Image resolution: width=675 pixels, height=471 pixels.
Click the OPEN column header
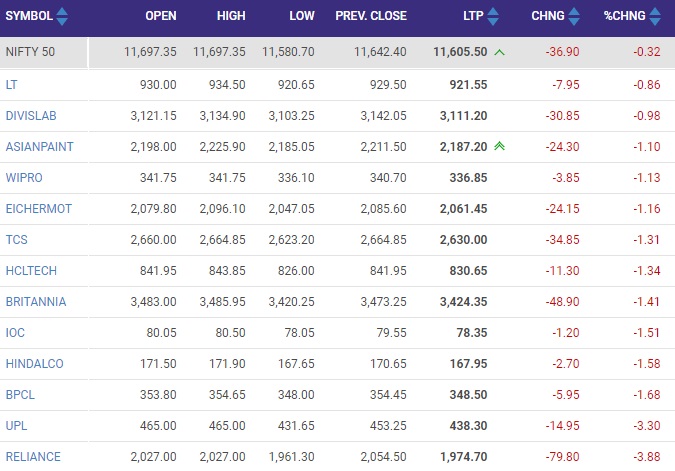tap(161, 17)
